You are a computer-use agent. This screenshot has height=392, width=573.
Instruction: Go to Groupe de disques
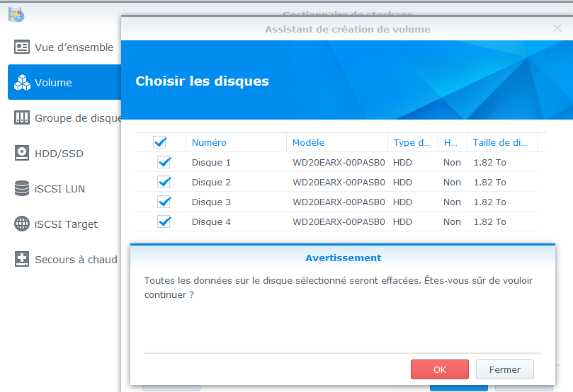64,117
